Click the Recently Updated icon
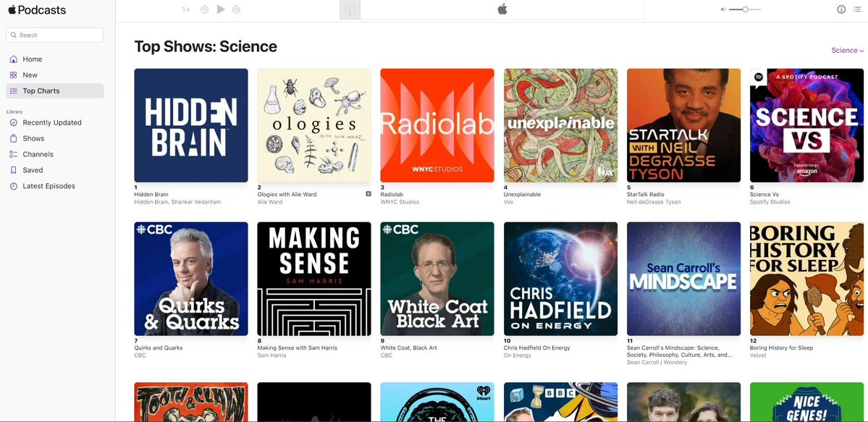Screen dimensions: 868x422 point(13,122)
